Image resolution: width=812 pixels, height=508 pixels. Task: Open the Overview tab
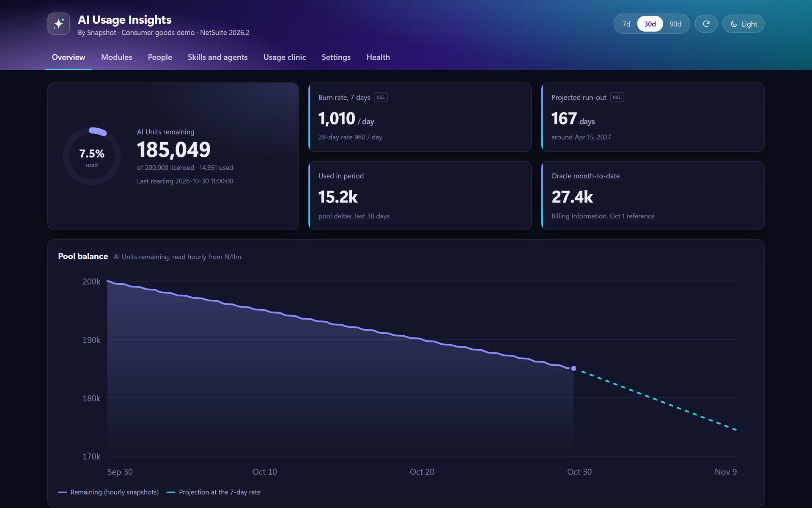[69, 57]
